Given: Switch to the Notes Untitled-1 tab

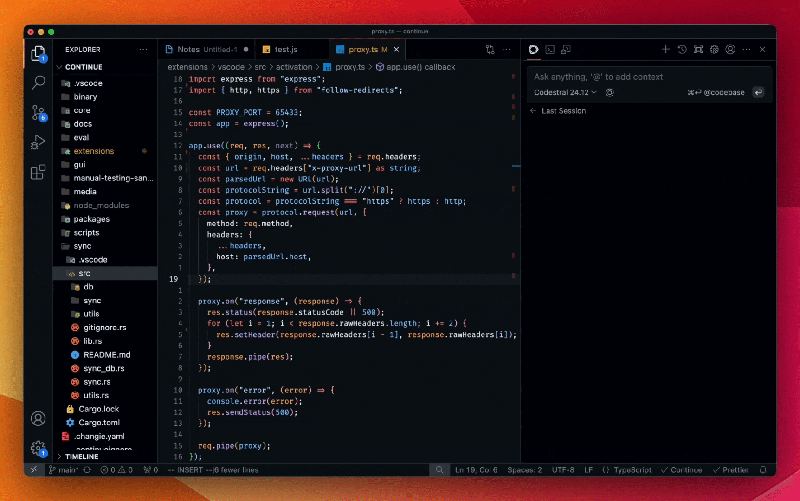Looking at the screenshot, I should [x=206, y=49].
